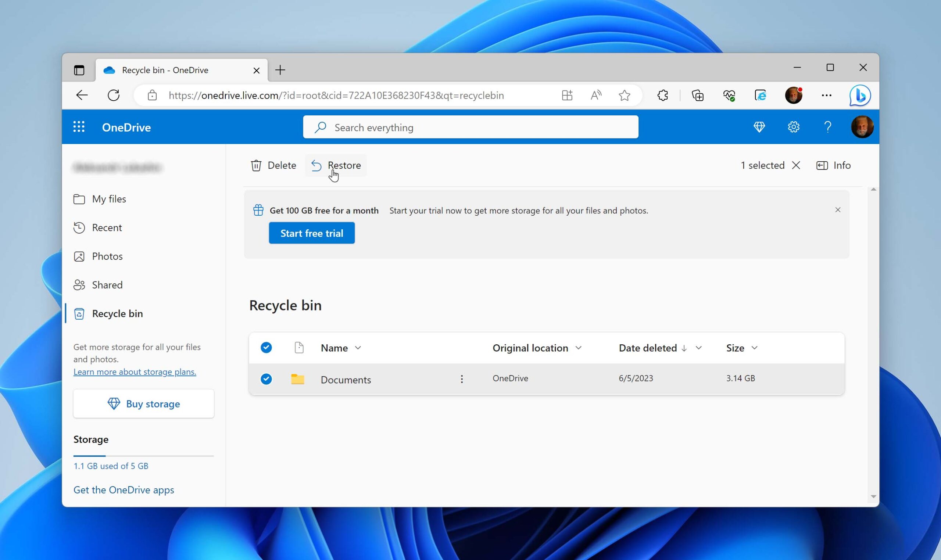Navigate to My files section

pos(109,199)
